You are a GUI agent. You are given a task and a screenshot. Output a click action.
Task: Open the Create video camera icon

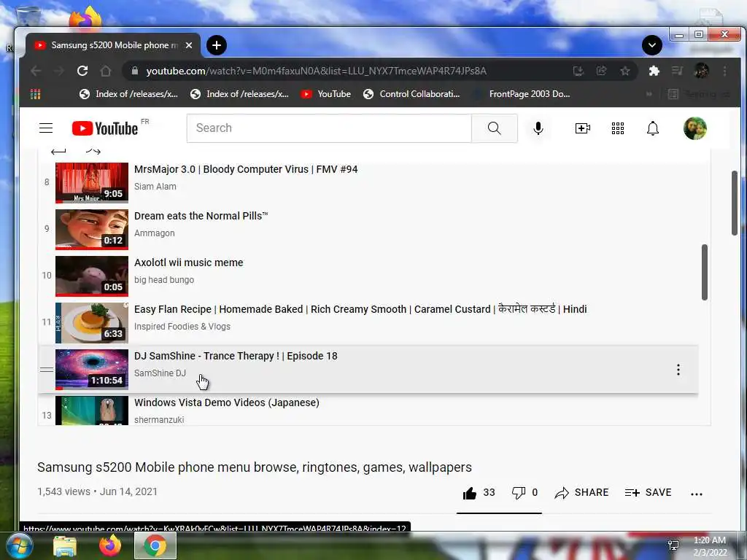(583, 128)
